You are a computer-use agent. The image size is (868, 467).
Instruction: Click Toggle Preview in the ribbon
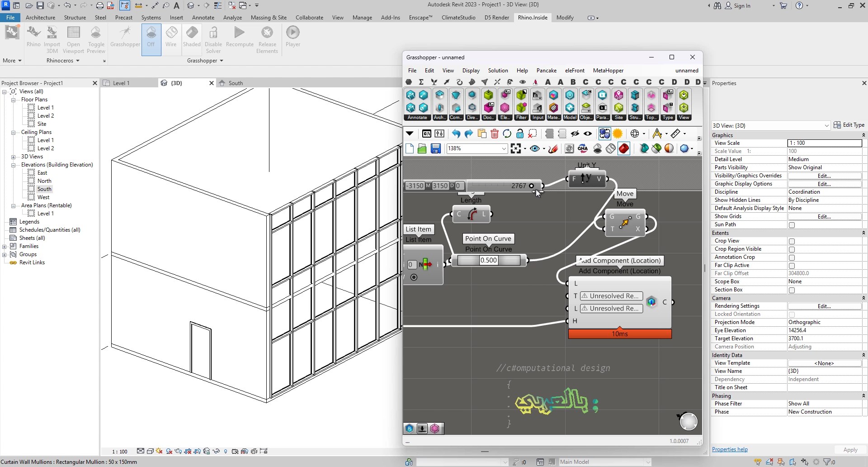[x=96, y=39]
